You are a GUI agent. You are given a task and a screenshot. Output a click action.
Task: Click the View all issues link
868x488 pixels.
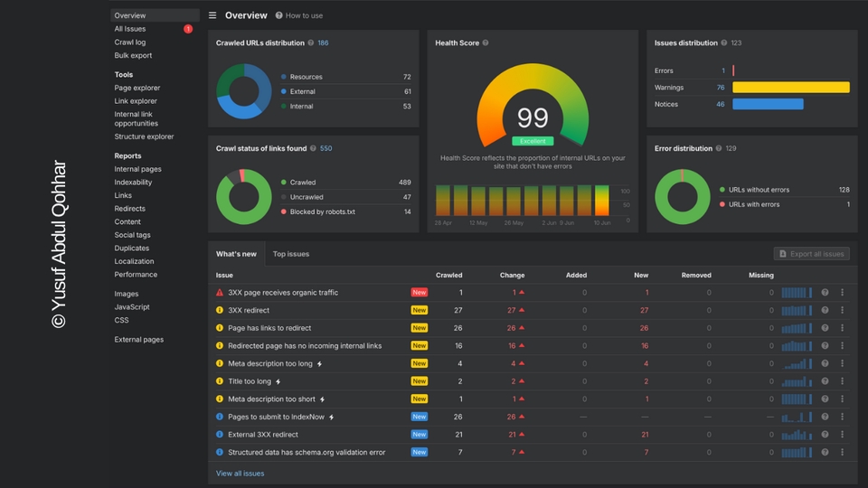tap(240, 474)
